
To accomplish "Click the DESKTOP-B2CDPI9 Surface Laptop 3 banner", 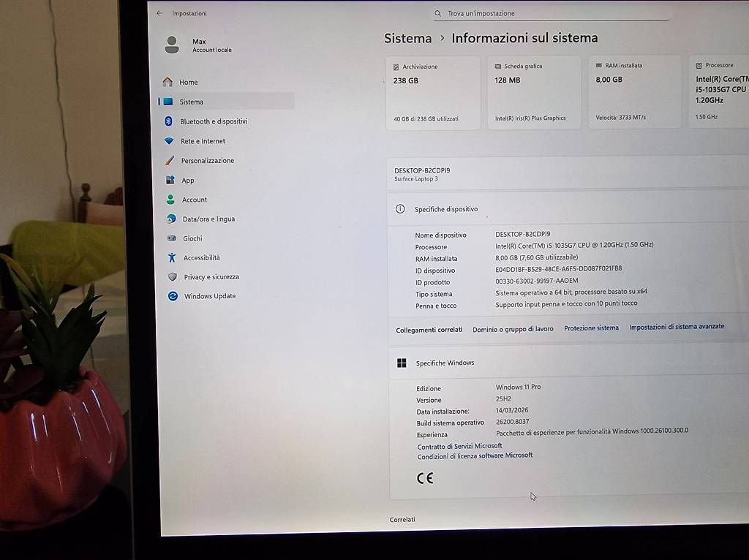I will pos(568,174).
